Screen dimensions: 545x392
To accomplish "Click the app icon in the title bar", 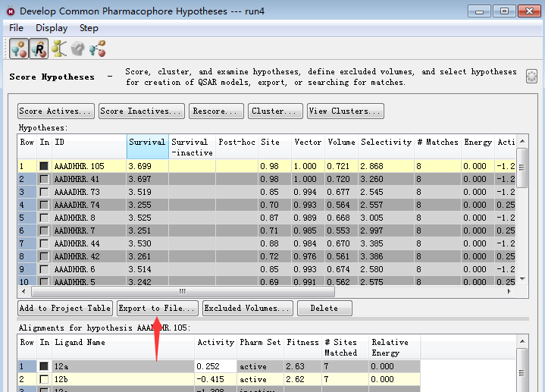I will 10,11.
